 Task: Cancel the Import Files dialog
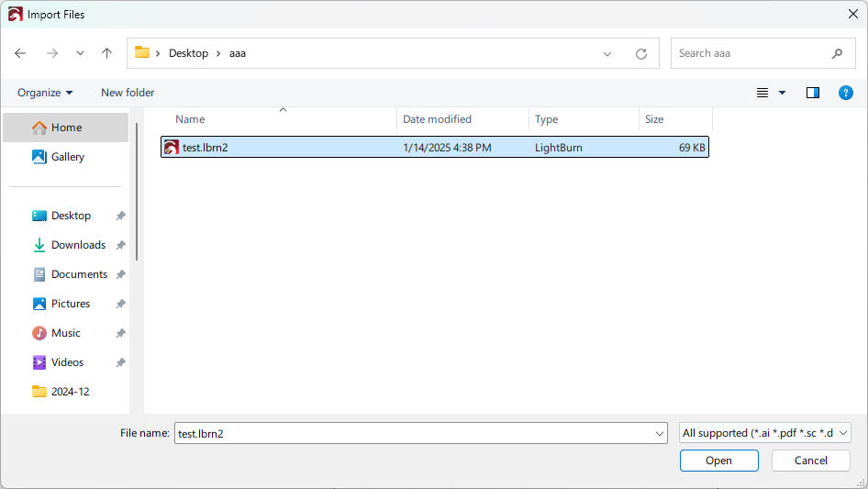pyautogui.click(x=810, y=461)
